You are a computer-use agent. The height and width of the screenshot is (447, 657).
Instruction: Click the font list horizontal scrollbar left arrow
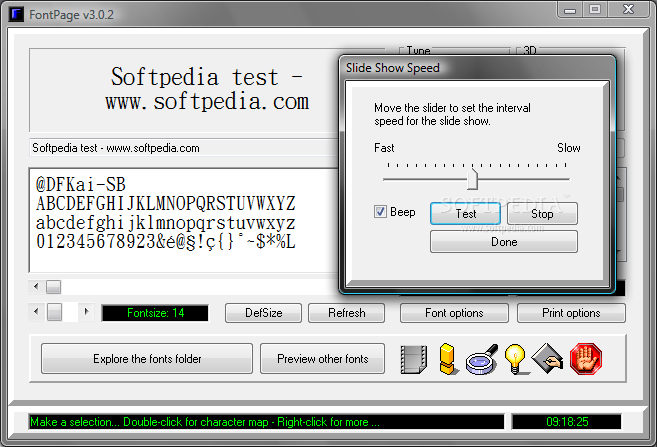[x=36, y=287]
